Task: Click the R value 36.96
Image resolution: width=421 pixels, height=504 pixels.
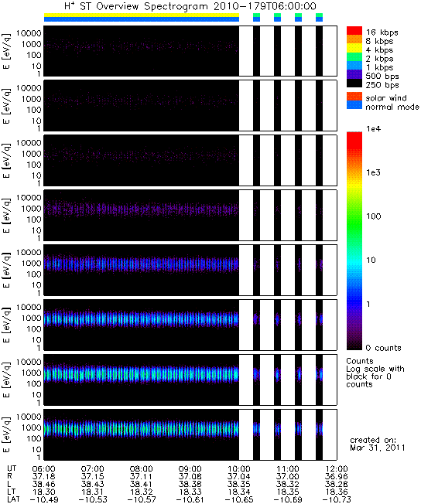Action: coord(337,477)
